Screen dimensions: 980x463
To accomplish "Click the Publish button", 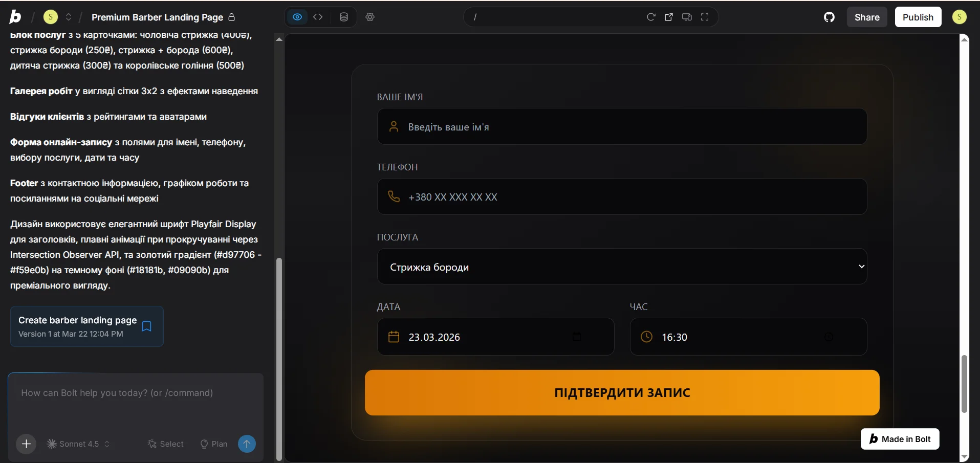I will (918, 17).
